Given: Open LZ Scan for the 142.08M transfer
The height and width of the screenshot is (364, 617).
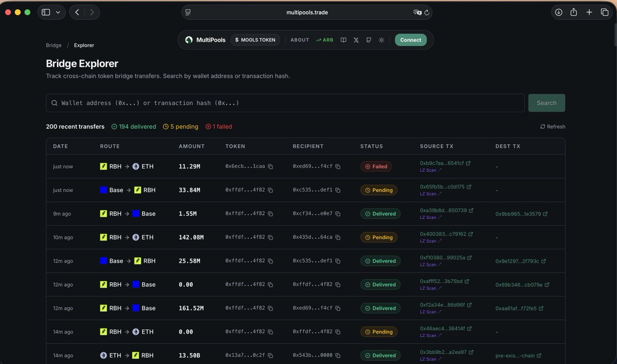Looking at the screenshot, I should (x=431, y=241).
